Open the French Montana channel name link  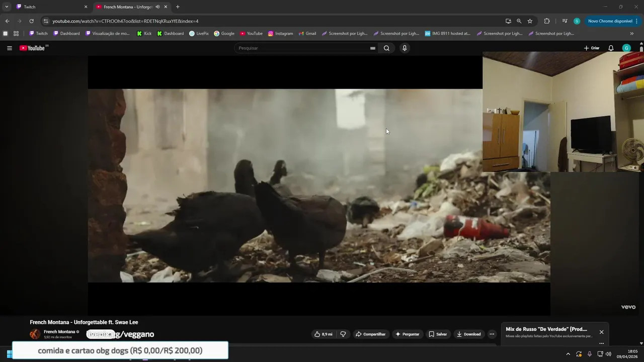(x=59, y=332)
